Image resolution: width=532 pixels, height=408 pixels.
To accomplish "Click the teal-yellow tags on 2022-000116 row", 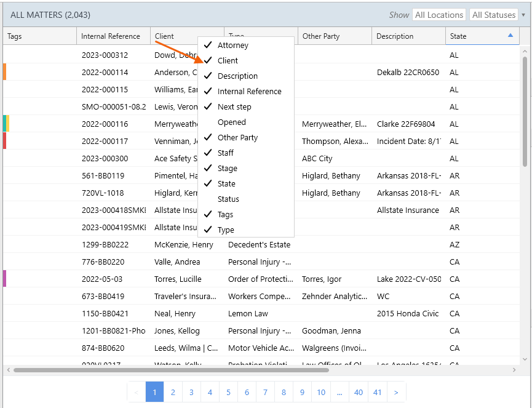I will click(6, 124).
